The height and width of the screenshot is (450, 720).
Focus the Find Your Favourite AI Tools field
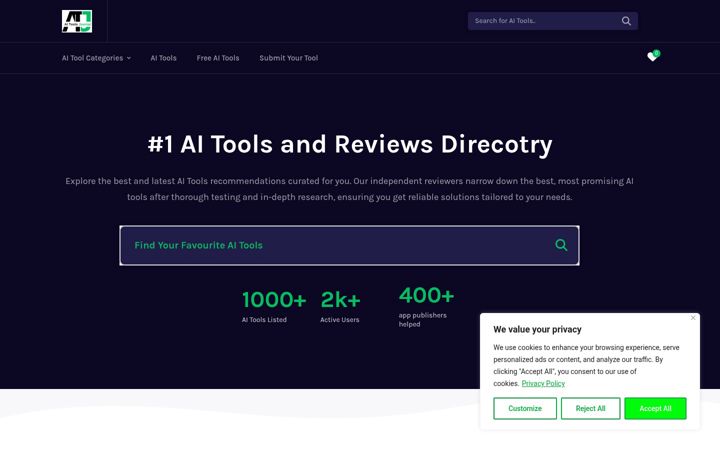pyautogui.click(x=349, y=245)
